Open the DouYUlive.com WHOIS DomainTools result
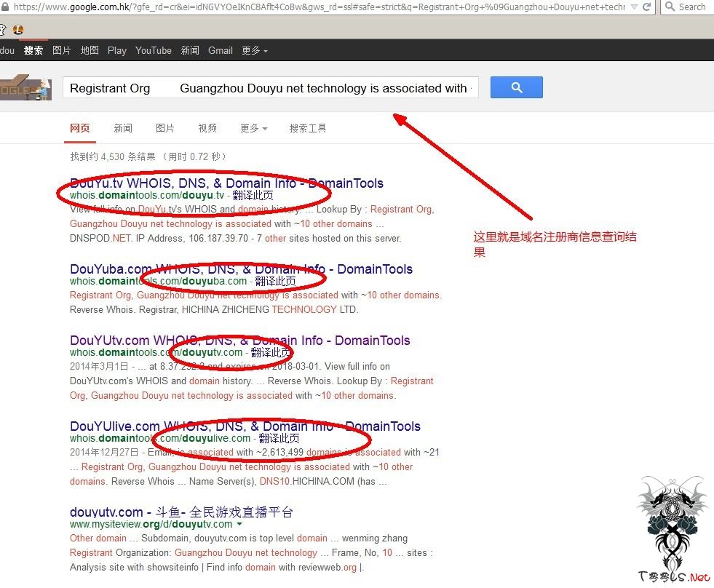The width and height of the screenshot is (714, 588). 245,426
